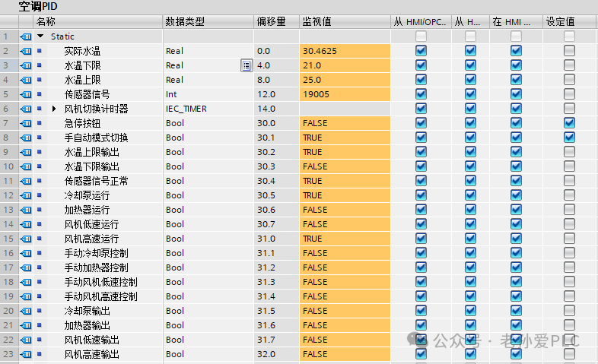Click the tag icon in row 风机切换计时器
Screen dimensions: 598x364
[26, 109]
